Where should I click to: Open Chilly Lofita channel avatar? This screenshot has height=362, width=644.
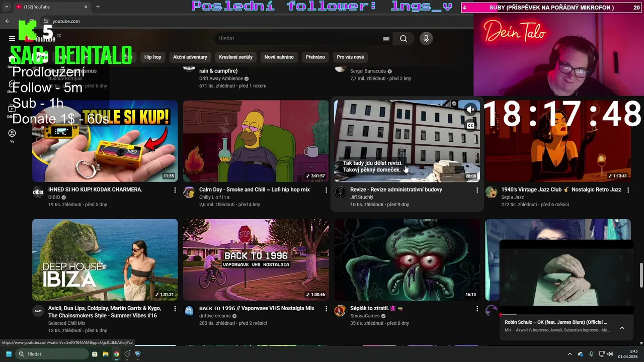[189, 192]
